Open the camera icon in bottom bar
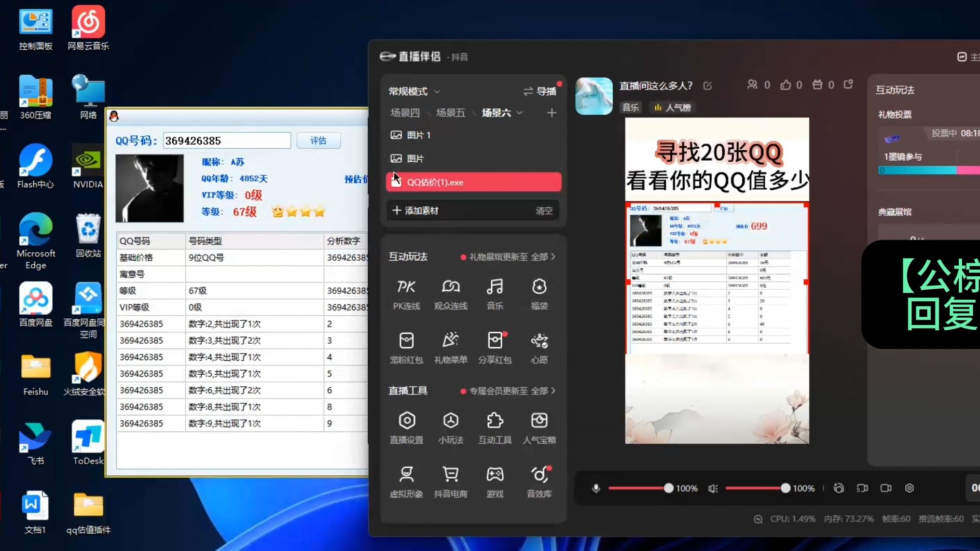The height and width of the screenshot is (551, 980). coord(886,488)
